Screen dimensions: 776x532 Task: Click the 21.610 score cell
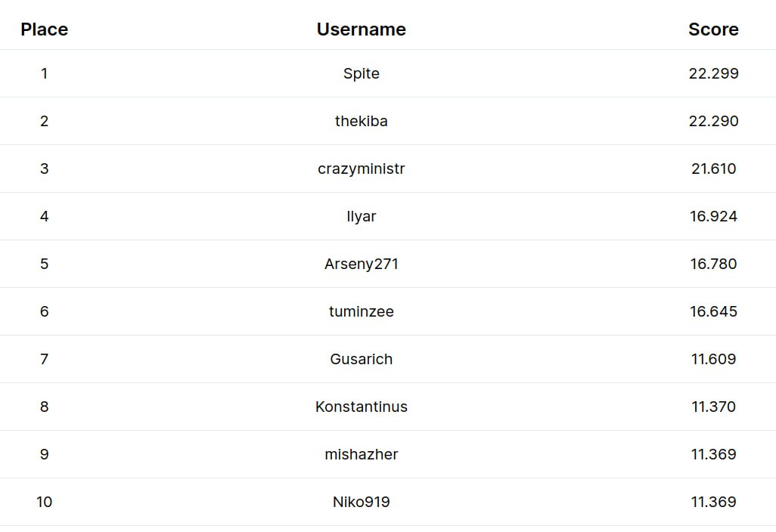click(x=713, y=169)
